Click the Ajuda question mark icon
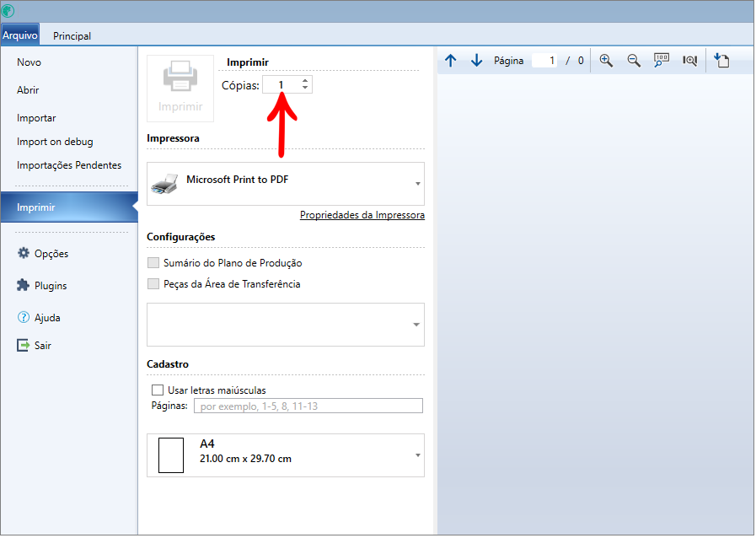This screenshot has width=756, height=538. [23, 318]
